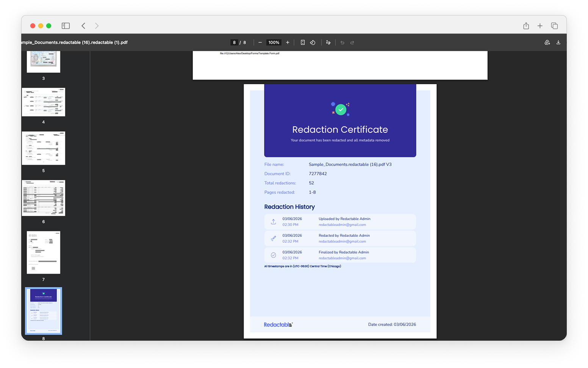Save the PDF to Google Drive
This screenshot has height=368, width=588.
[x=547, y=42]
